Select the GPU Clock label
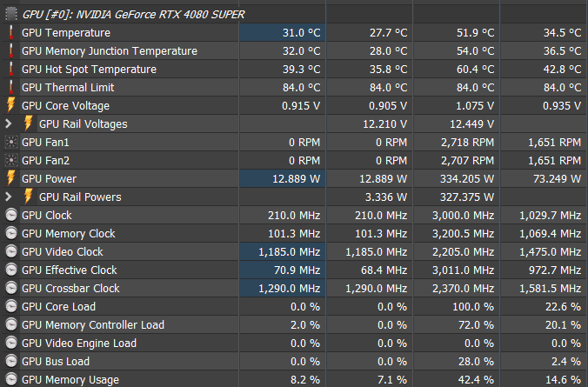 [46, 216]
